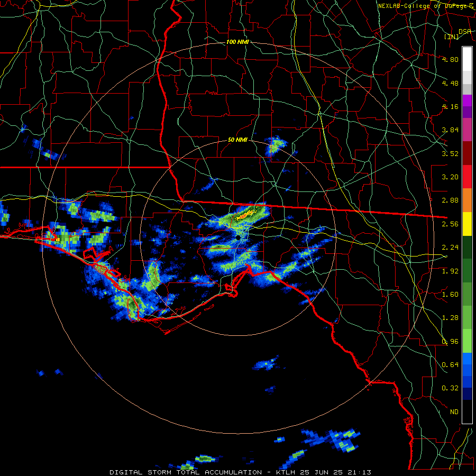This screenshot has height=476, width=476.
Task: Select the 0.96 legend value
Action: 450,342
